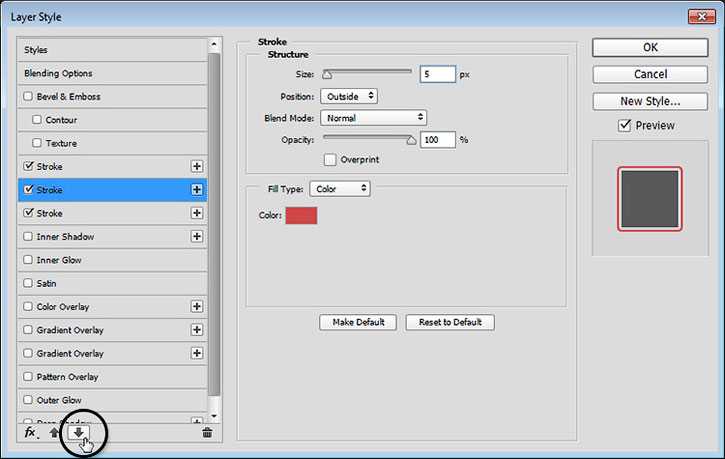Click plus button on Stroke row above Inner Shadow
This screenshot has width=725, height=459.
pyautogui.click(x=197, y=213)
